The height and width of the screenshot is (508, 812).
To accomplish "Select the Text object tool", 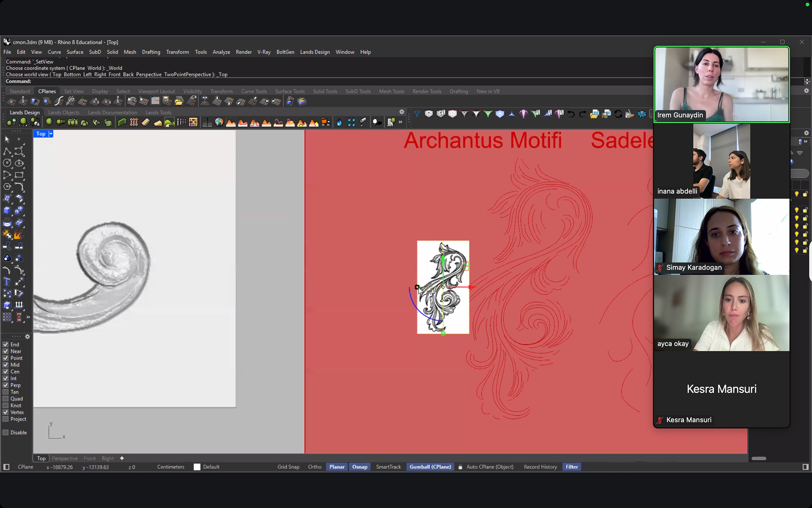I will pos(7,282).
